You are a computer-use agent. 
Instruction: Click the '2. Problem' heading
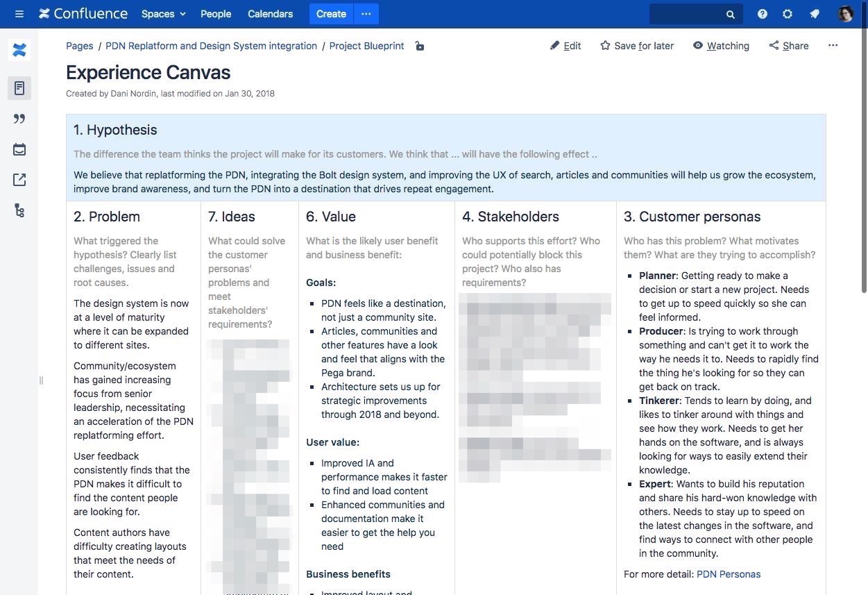pos(107,217)
